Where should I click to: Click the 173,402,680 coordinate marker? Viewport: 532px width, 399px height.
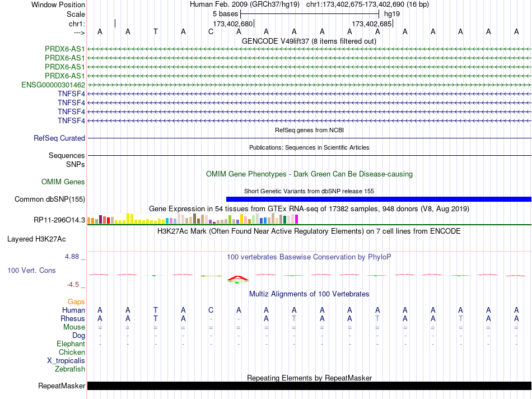pyautogui.click(x=233, y=24)
